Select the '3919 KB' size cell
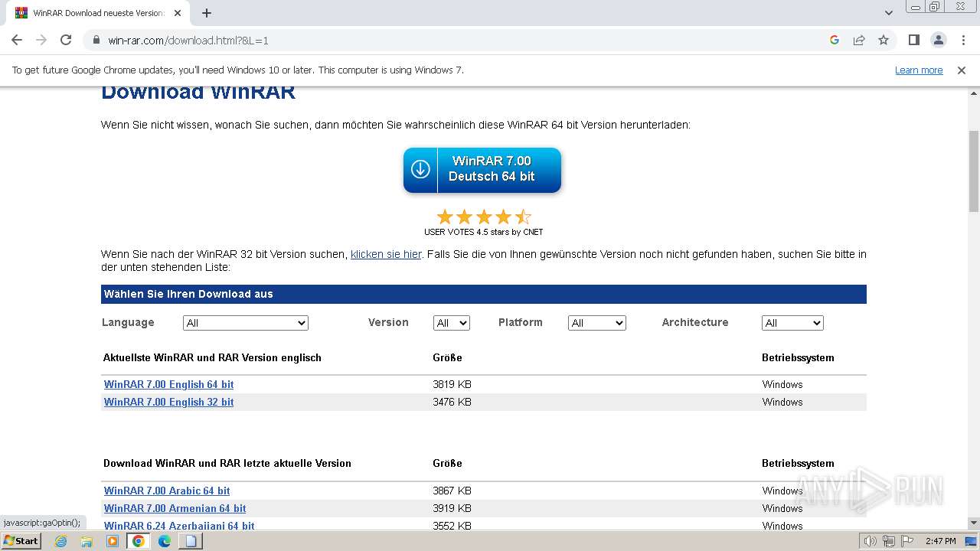 tap(452, 508)
